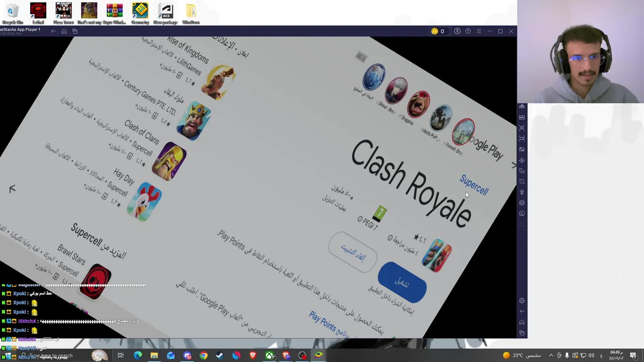
Task: Take a screenshot from BlueStacks side toolbar
Action: pos(522,128)
